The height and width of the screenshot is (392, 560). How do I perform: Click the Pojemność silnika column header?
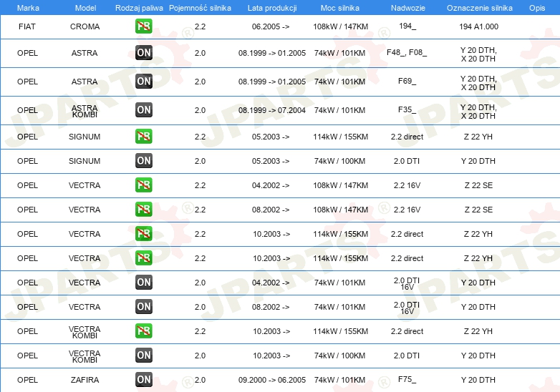click(x=200, y=8)
